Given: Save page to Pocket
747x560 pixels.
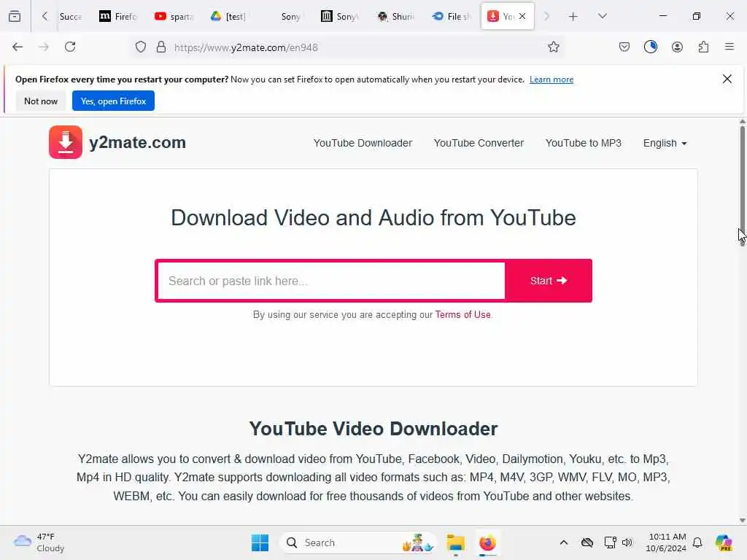Looking at the screenshot, I should [x=624, y=47].
